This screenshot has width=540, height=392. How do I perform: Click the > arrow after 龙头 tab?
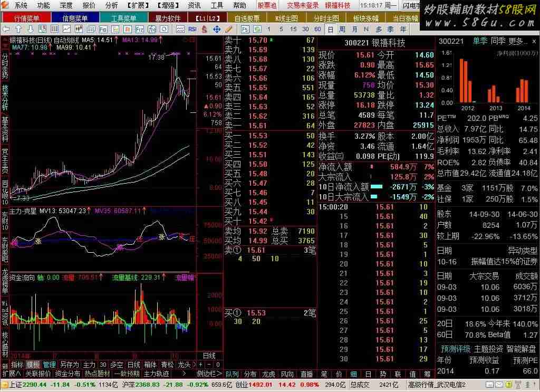point(194,364)
